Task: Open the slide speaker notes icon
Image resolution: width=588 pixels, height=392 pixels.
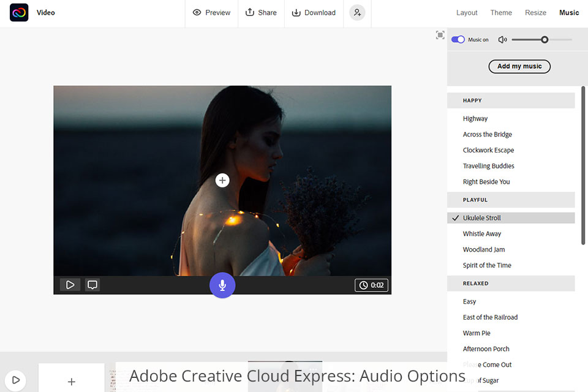Action: coord(92,285)
